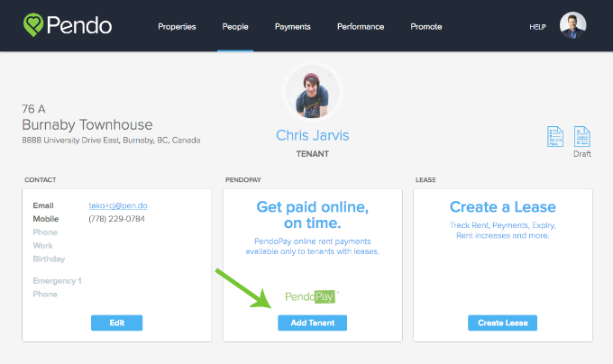Click the Pendo heart logo

tap(33, 25)
